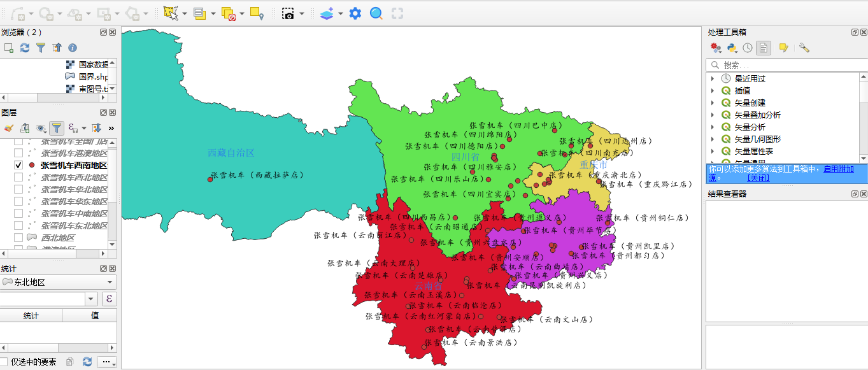Select features by value icon

tap(200, 13)
